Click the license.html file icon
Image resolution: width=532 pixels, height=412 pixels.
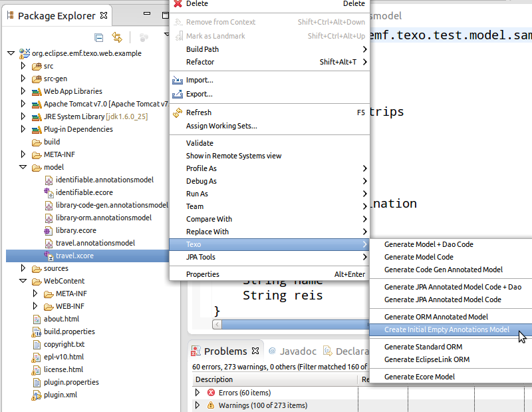coord(37,370)
